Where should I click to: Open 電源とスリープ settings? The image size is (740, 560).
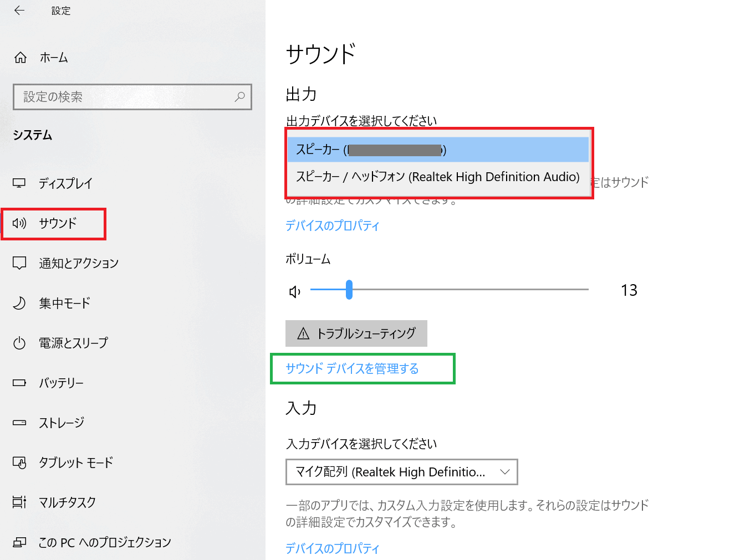coord(73,343)
